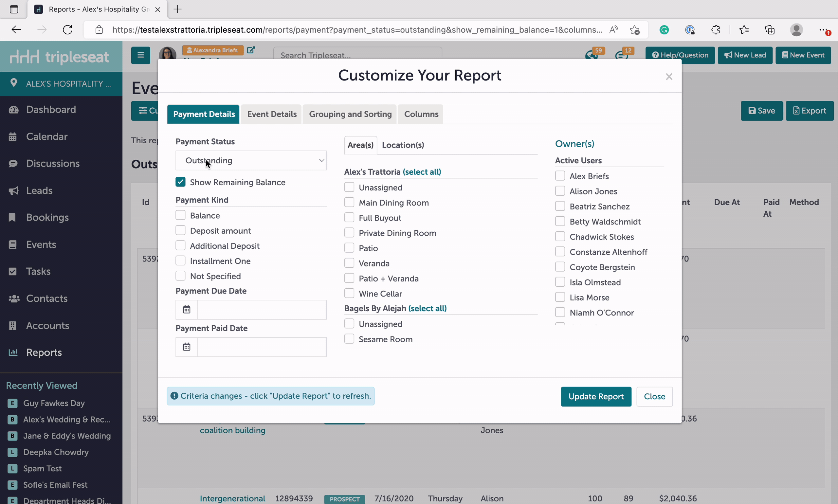Switch to Grouping and Sorting tab

click(x=350, y=114)
